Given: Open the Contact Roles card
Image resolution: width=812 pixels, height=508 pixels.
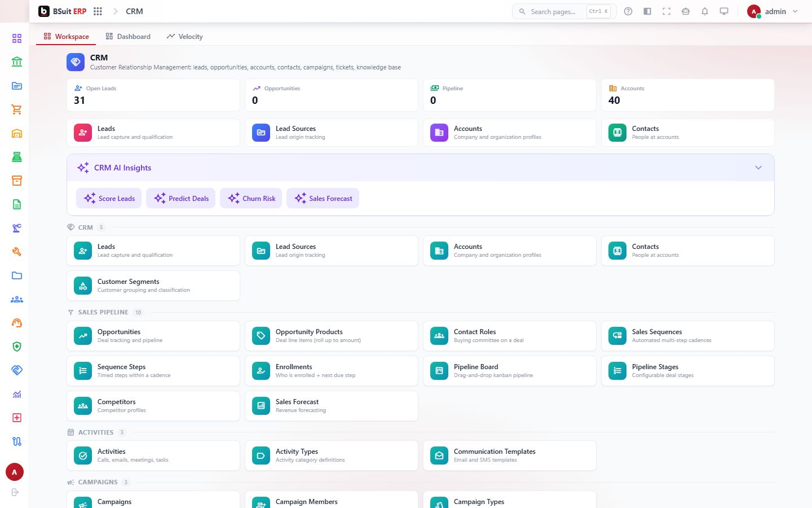Looking at the screenshot, I should pos(510,336).
